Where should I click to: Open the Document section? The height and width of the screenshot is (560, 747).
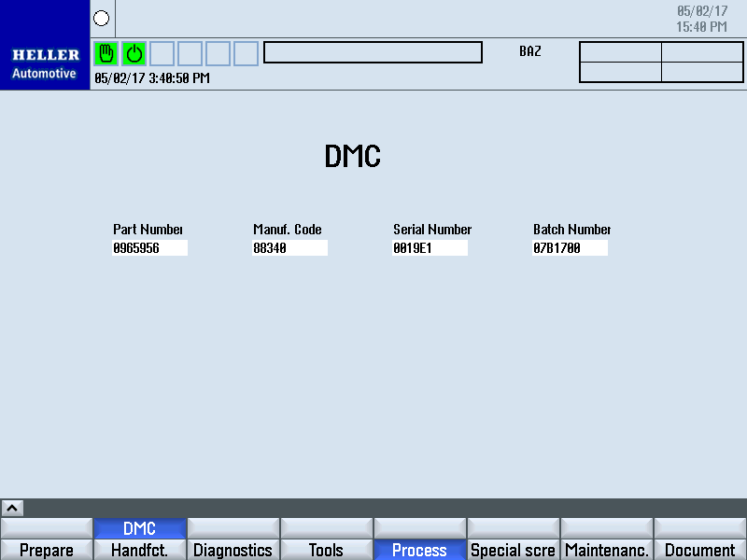click(700, 550)
